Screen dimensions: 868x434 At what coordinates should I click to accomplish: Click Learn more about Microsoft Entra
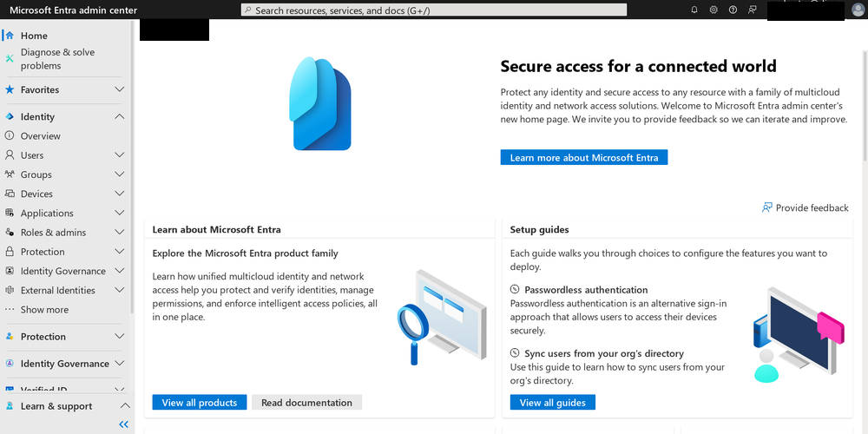click(584, 158)
